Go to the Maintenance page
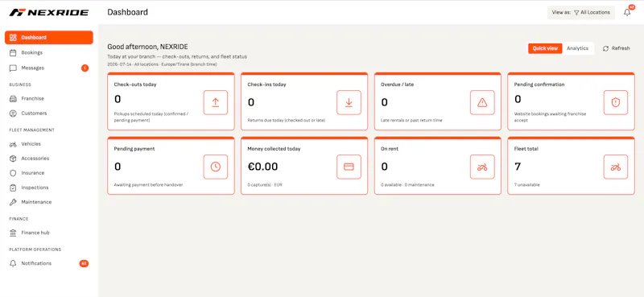The height and width of the screenshot is (297, 644). (x=49, y=202)
